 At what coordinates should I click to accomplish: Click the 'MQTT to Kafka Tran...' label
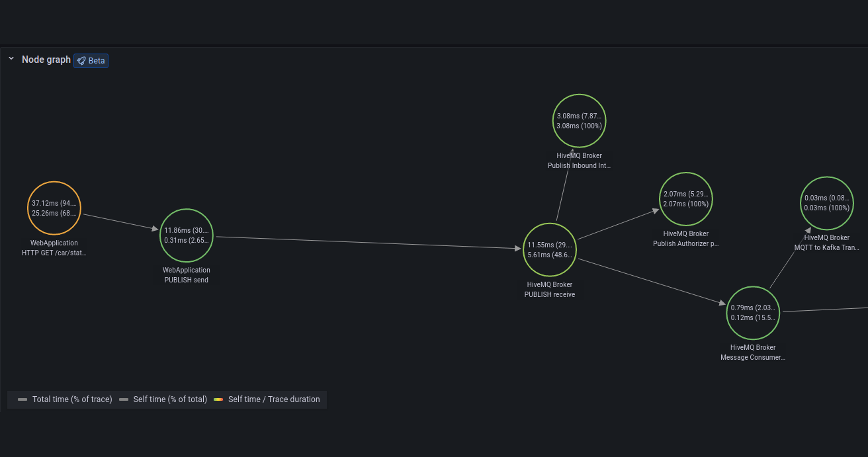point(827,247)
